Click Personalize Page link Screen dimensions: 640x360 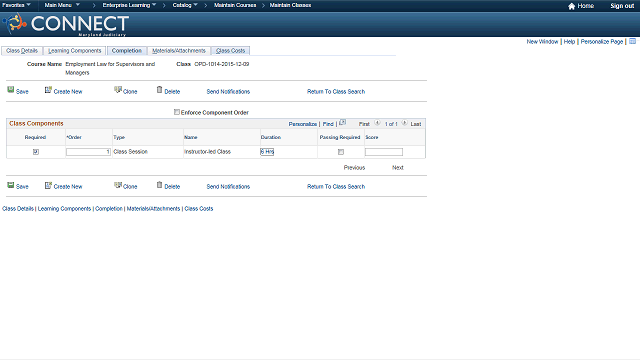pyautogui.click(x=602, y=42)
